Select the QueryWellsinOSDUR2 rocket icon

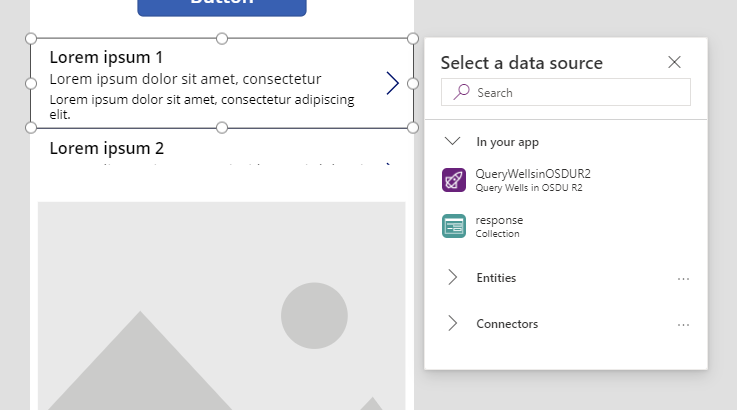click(x=454, y=180)
